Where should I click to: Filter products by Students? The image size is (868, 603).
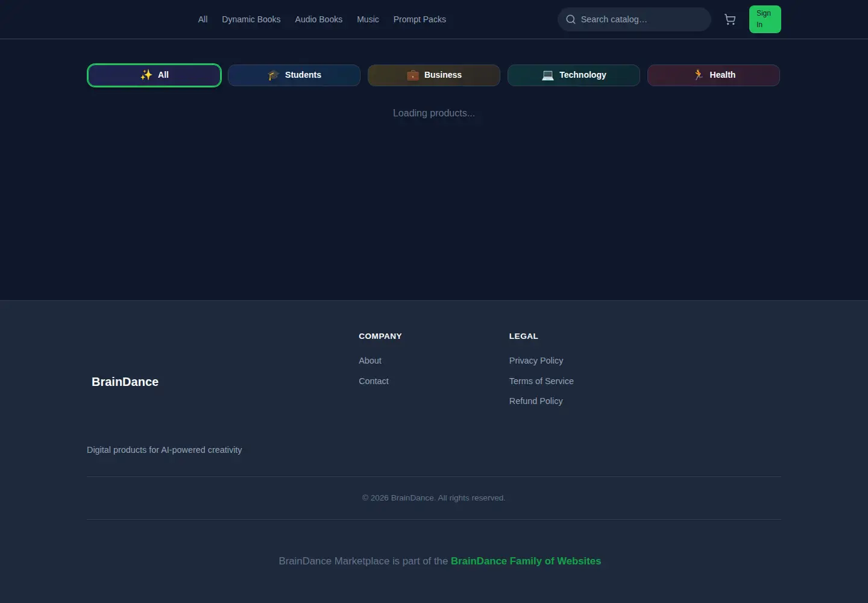coord(294,75)
